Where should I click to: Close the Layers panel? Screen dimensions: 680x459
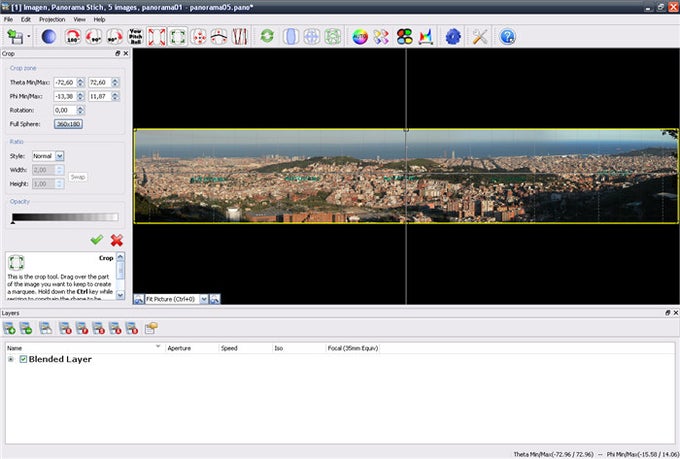pyautogui.click(x=676, y=313)
